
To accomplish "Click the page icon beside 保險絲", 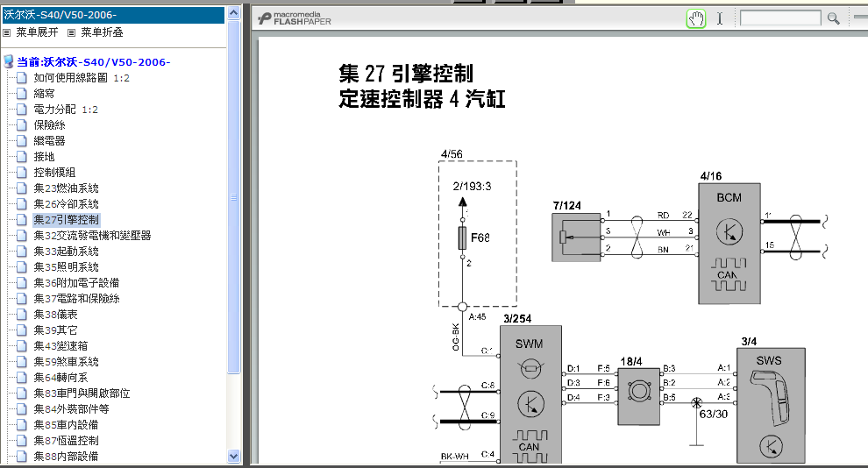I will coord(22,125).
